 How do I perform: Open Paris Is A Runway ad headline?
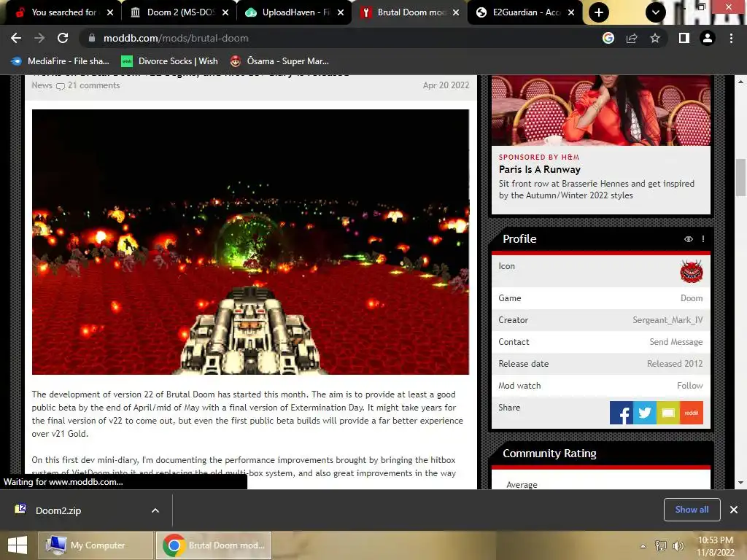click(x=539, y=169)
